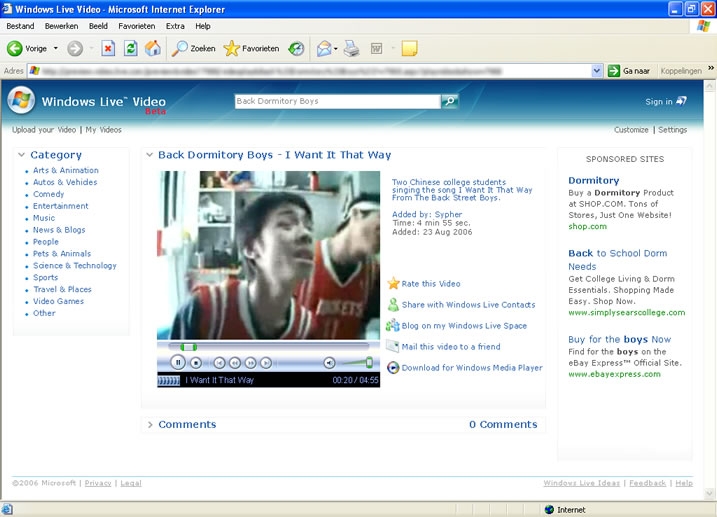The width and height of the screenshot is (717, 517).
Task: Open the Favorieten menu
Action: 137,26
